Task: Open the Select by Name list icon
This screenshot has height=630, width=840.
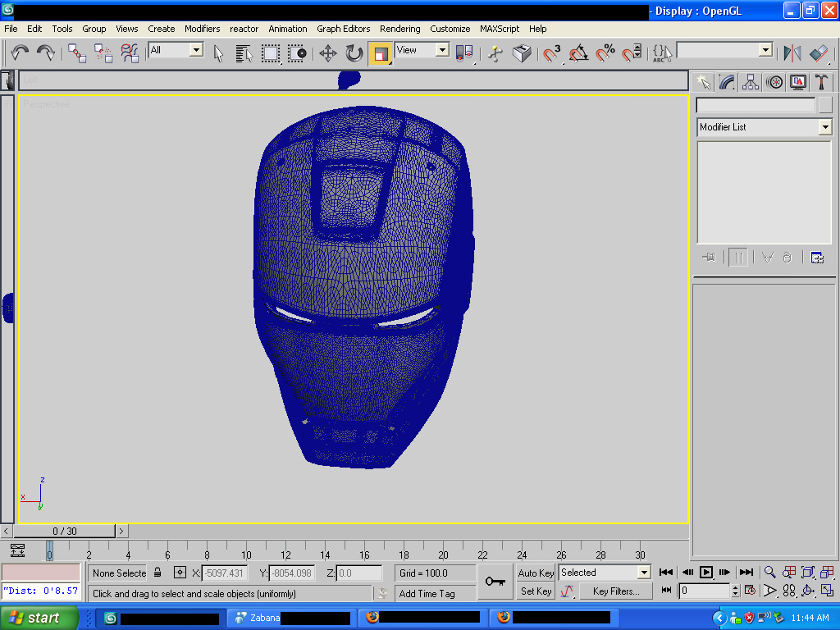Action: pyautogui.click(x=244, y=54)
